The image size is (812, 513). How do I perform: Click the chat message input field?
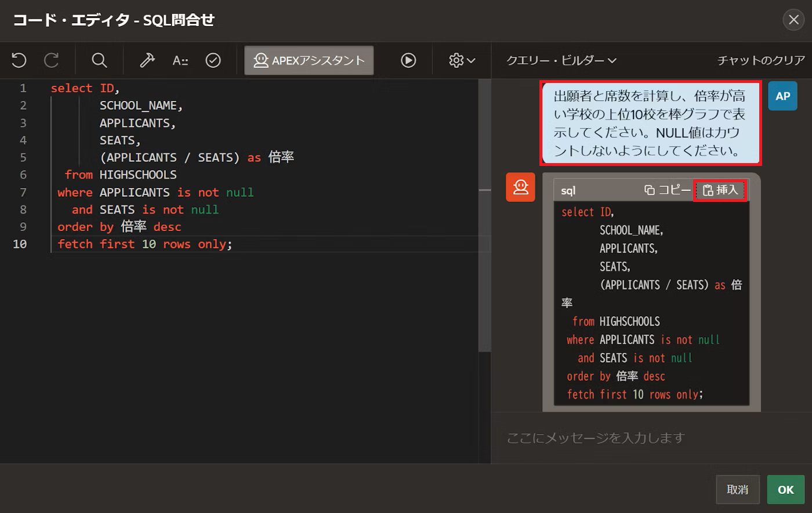click(x=651, y=438)
